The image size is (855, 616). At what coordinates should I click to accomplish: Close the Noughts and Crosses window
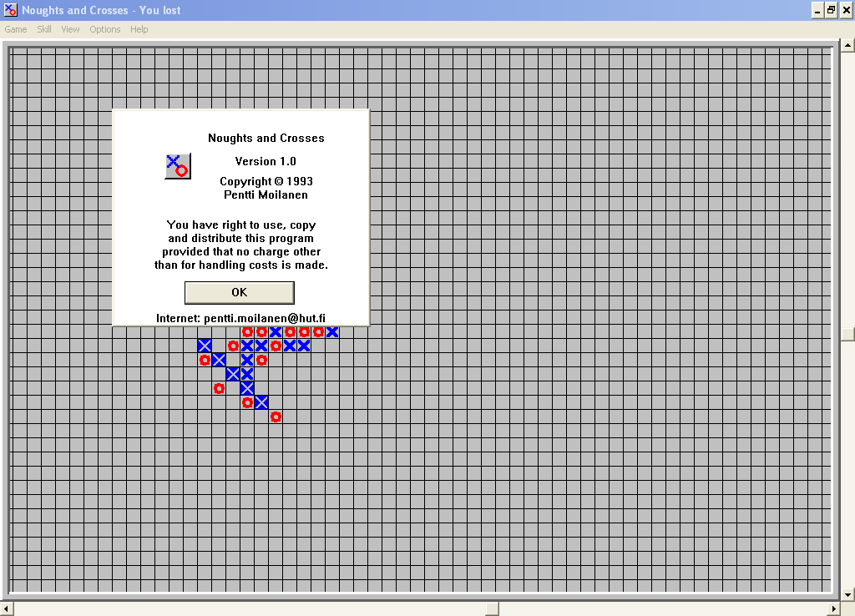tap(847, 10)
